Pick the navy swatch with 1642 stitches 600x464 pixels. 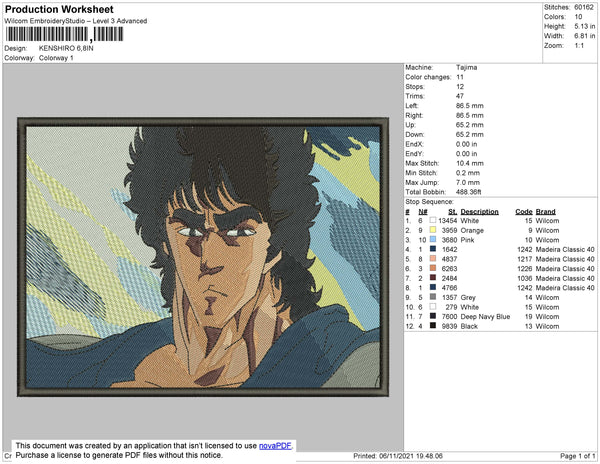click(433, 249)
